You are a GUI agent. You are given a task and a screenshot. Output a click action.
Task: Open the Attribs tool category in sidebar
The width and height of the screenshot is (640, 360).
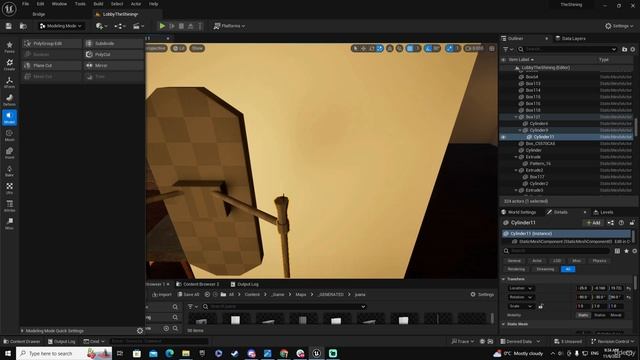tap(9, 206)
